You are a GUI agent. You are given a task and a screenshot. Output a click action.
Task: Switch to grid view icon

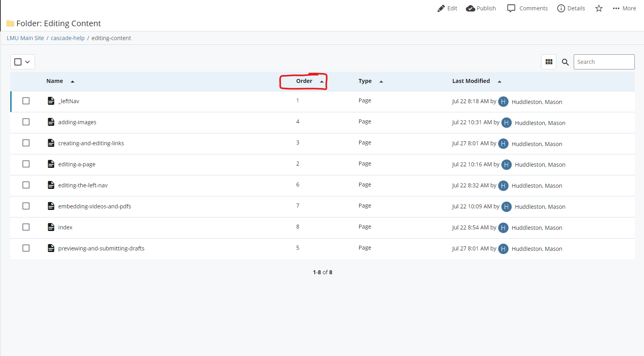pyautogui.click(x=549, y=62)
